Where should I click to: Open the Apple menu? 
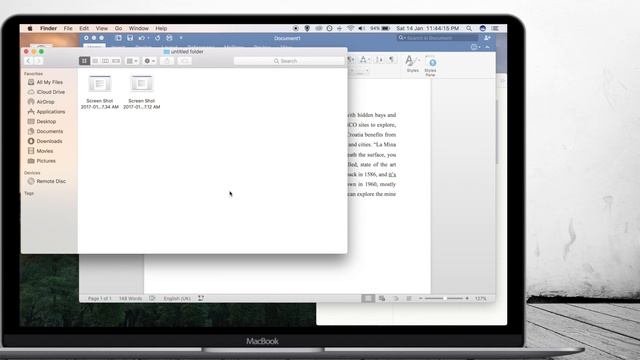[x=29, y=28]
